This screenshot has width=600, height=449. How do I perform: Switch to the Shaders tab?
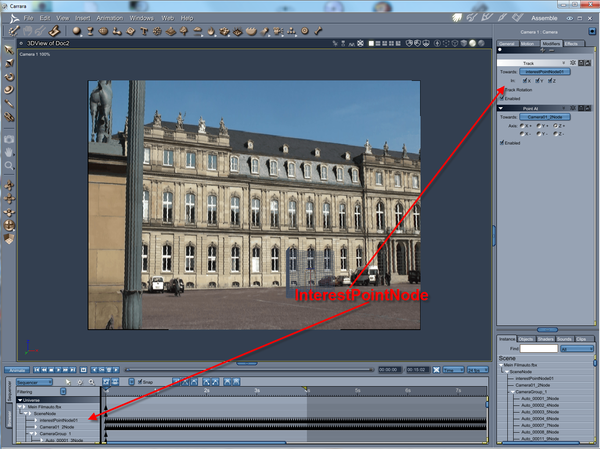click(x=545, y=339)
